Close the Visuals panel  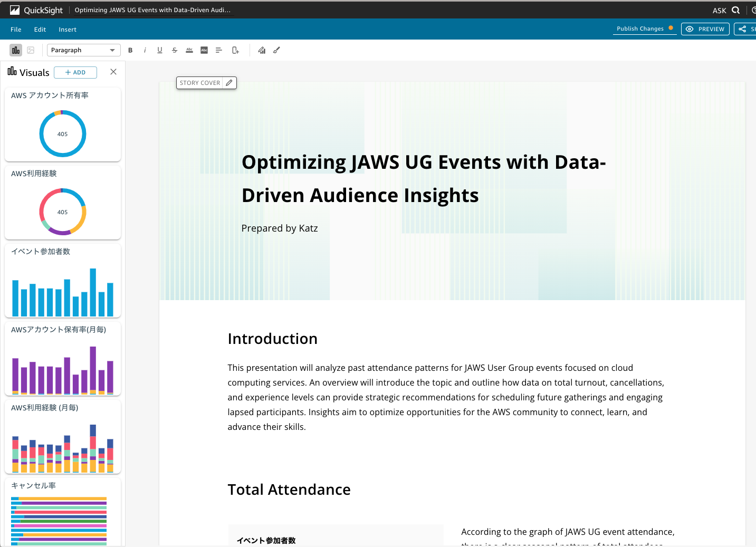pyautogui.click(x=113, y=72)
